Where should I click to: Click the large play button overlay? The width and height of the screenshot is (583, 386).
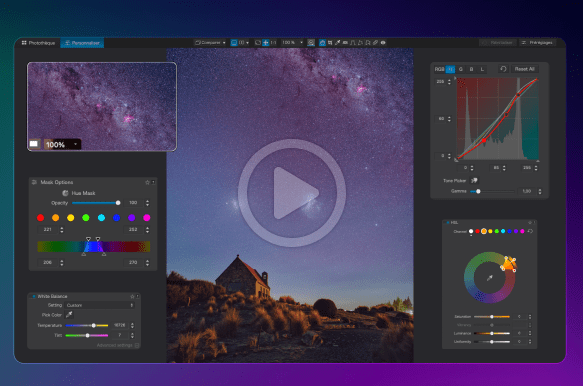coord(292,193)
